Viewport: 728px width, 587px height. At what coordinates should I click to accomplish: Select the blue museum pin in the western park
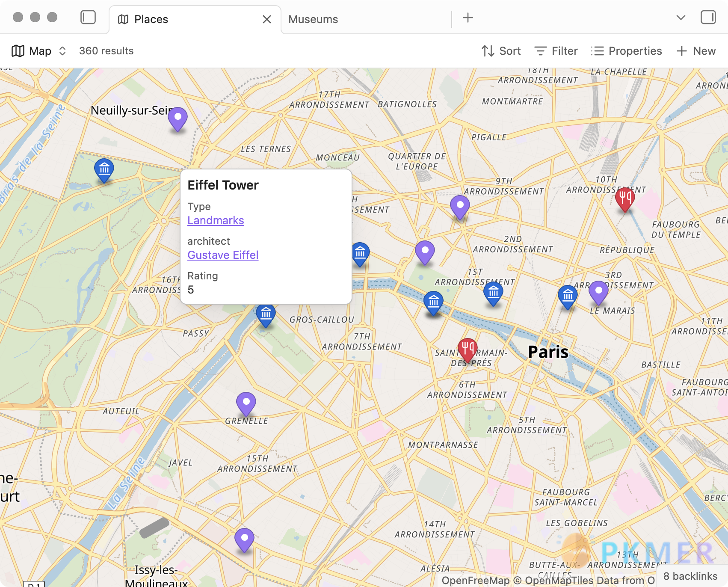(x=104, y=169)
